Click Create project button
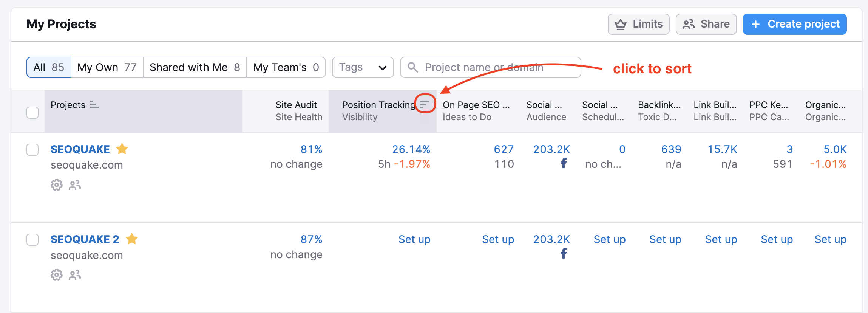Image resolution: width=868 pixels, height=313 pixels. click(795, 24)
